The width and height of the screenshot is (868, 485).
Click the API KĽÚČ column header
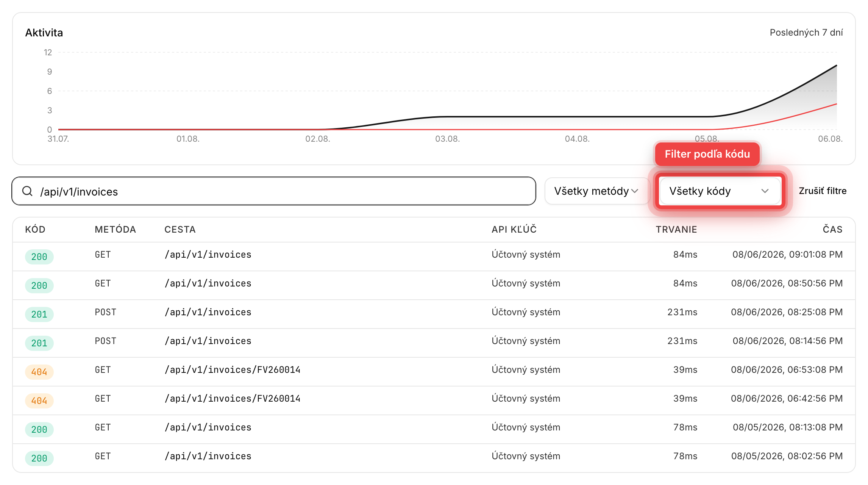tap(514, 230)
